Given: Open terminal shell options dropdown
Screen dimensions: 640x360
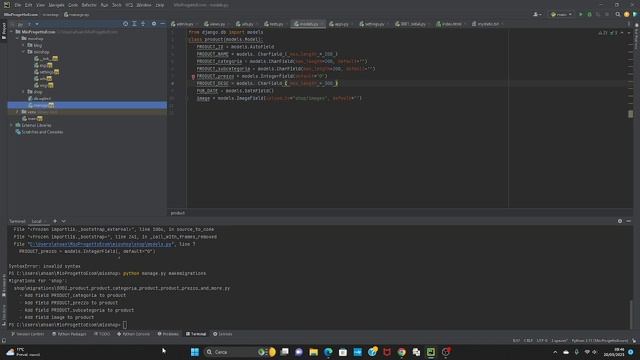Looking at the screenshot, I should (63, 221).
